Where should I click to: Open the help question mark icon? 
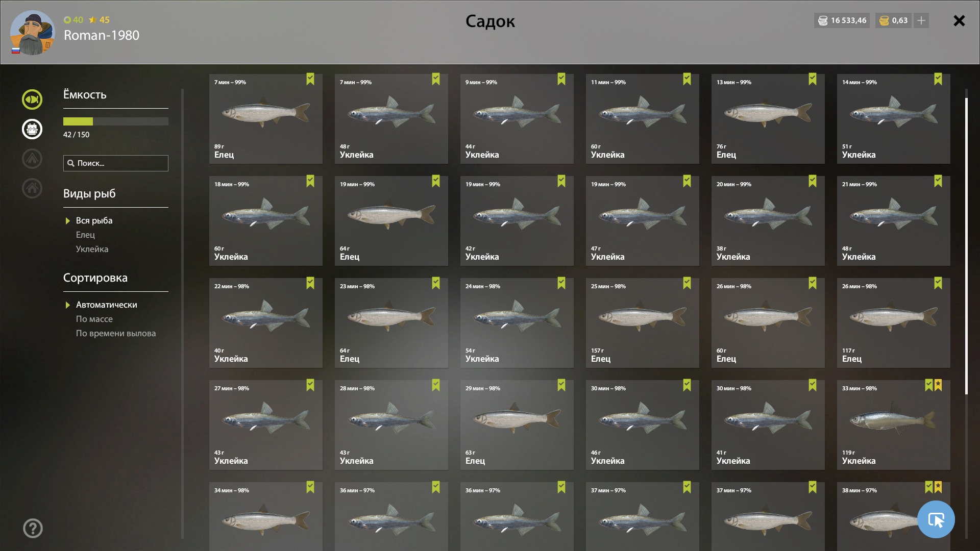[x=33, y=529]
